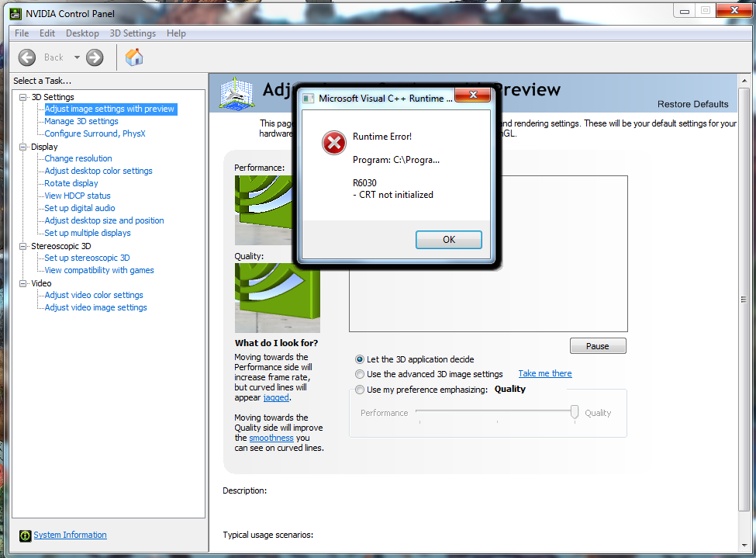Click the smoothness help link
This screenshot has width=756, height=558.
271,438
